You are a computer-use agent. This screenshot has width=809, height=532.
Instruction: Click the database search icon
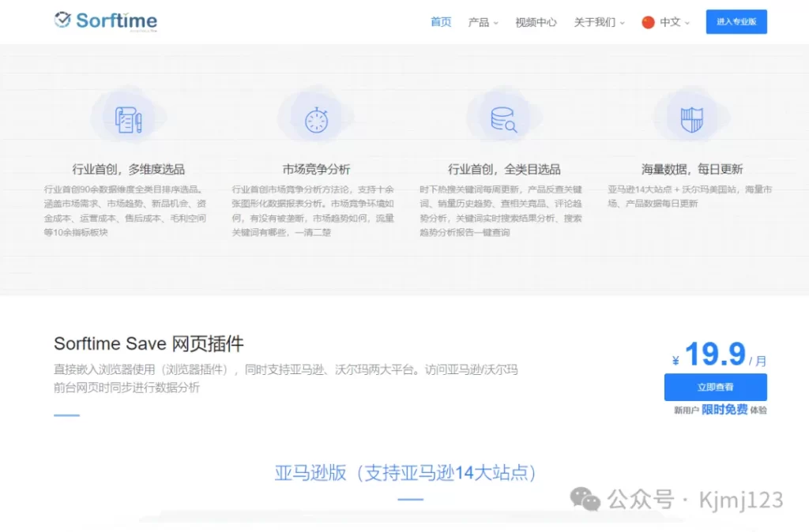(x=503, y=120)
